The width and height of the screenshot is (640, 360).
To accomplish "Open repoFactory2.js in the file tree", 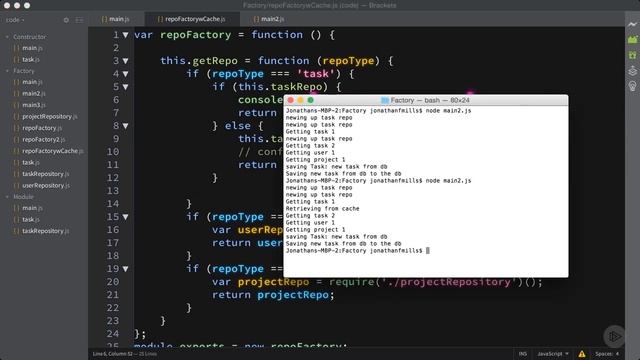I will click(x=44, y=139).
